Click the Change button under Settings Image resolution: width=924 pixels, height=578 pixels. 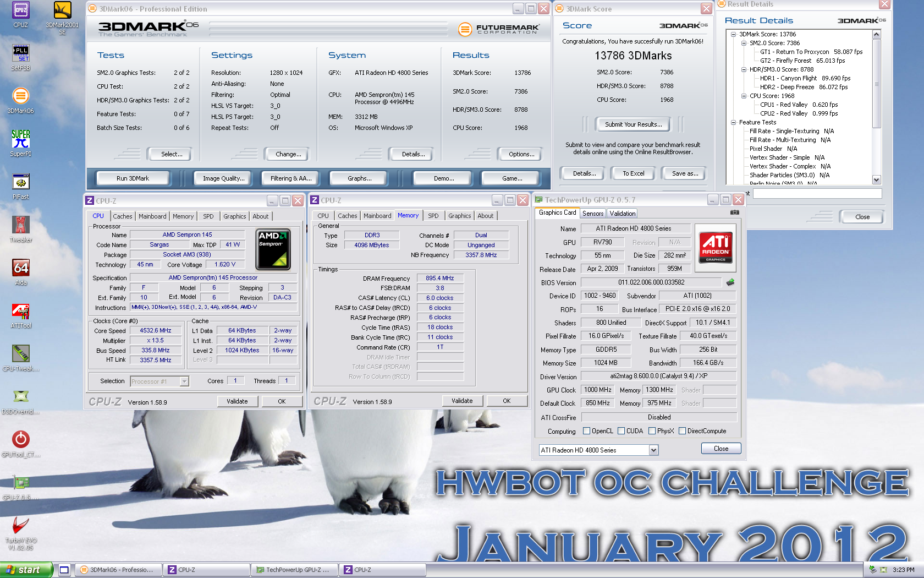pos(288,154)
